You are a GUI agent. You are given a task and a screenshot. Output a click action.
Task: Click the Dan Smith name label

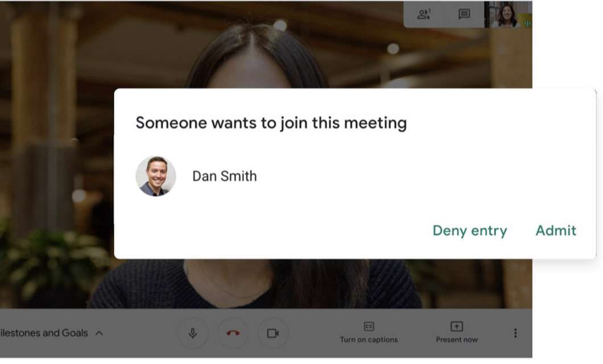tap(224, 176)
